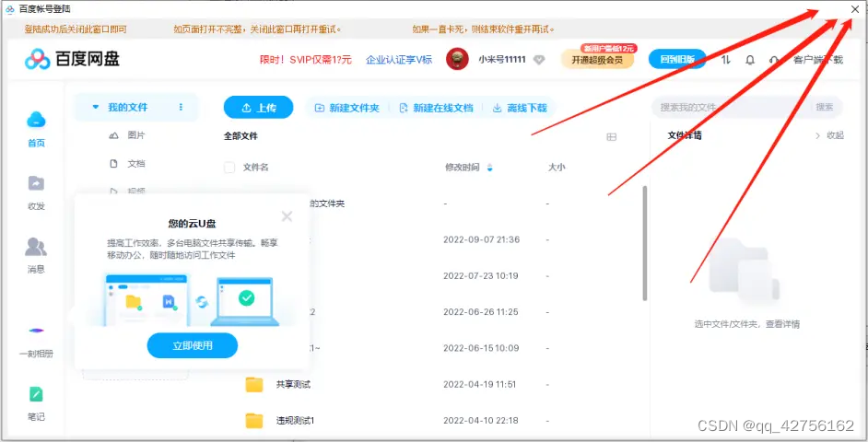Click the 百度网盘 logo
This screenshot has height=442, width=868.
(x=72, y=59)
